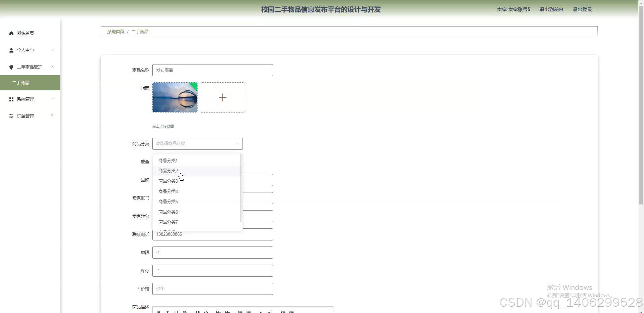
Task: Choose 商品分类4 from the list
Action: [197, 191]
